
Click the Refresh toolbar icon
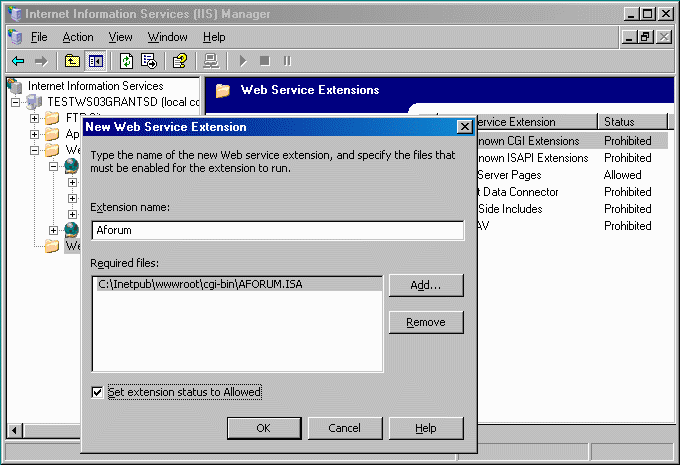(126, 61)
